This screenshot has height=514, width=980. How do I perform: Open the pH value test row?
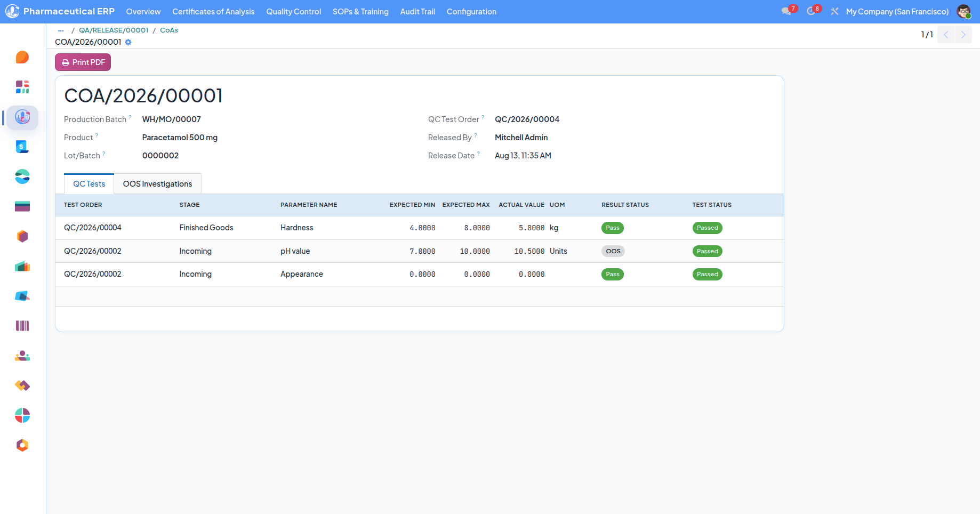tap(419, 251)
